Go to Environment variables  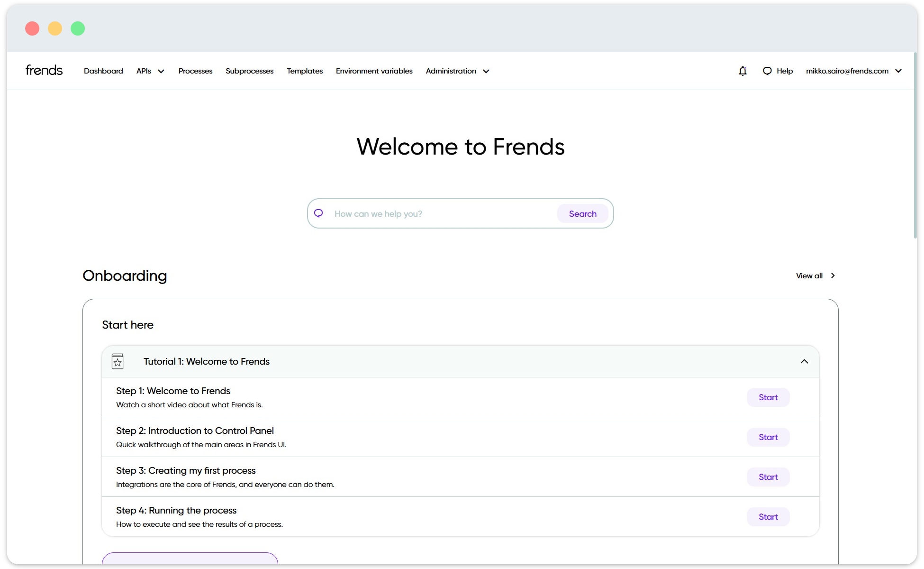click(374, 71)
